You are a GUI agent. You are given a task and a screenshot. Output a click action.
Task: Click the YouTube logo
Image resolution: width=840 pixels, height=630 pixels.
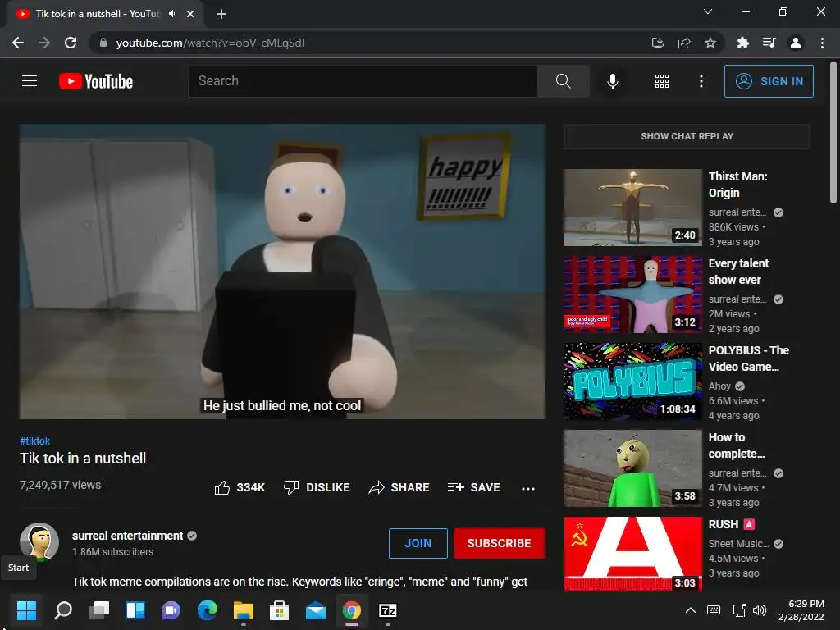(96, 81)
